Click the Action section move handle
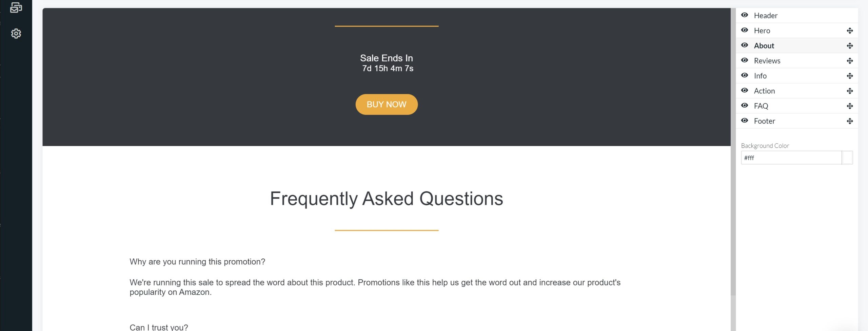 pyautogui.click(x=849, y=91)
